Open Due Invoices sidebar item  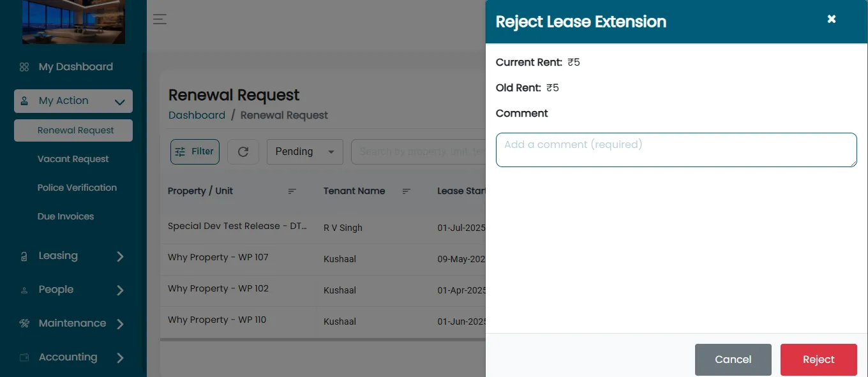[66, 216]
